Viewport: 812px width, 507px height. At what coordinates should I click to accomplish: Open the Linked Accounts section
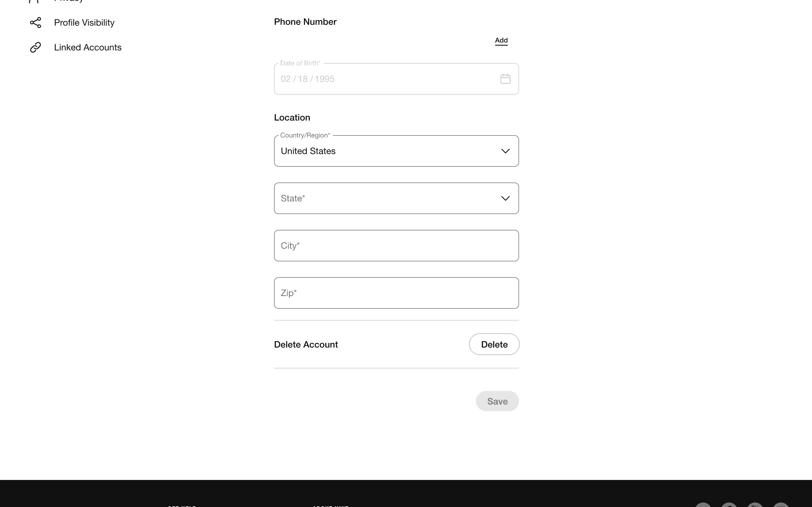(x=88, y=47)
